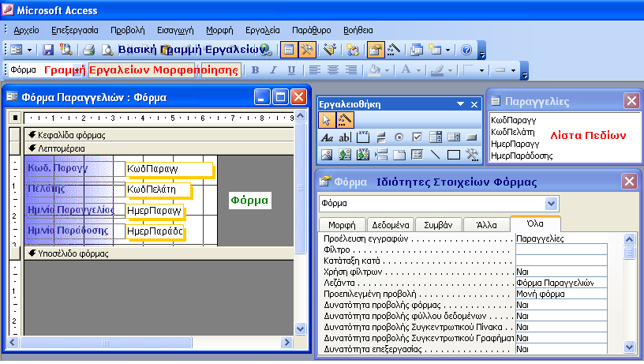Toggle center alignment
The width and height of the screenshot is (644, 364).
[x=333, y=70]
